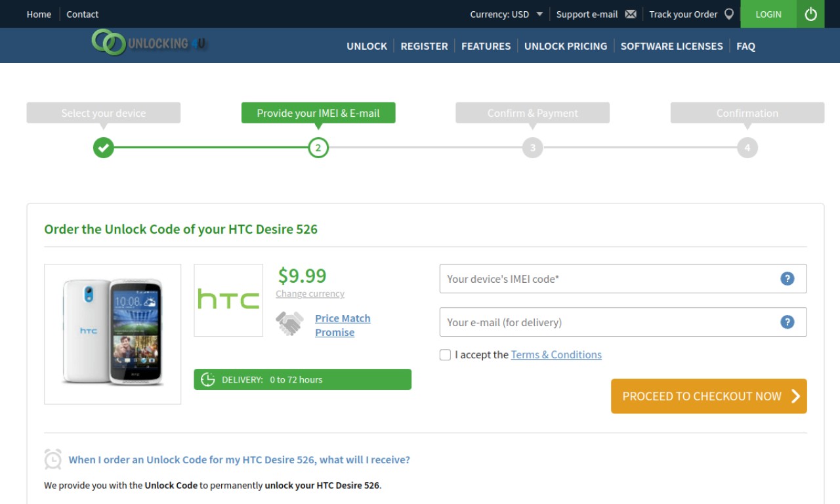Click the arrow chevron on checkout button
840x504 pixels.
click(x=795, y=396)
